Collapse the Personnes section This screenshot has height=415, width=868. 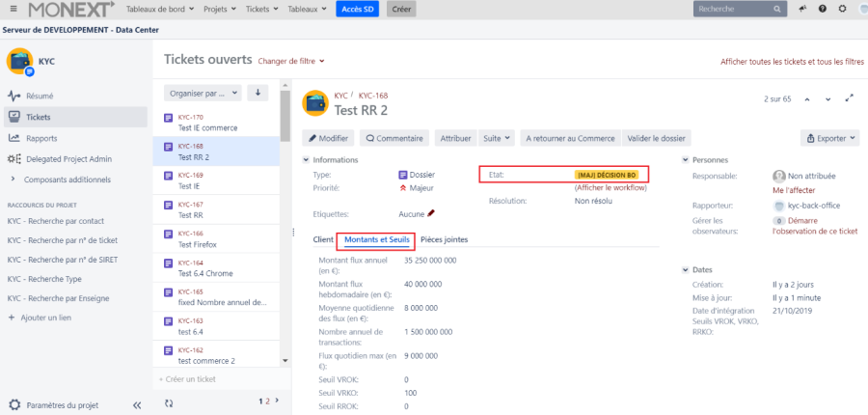[685, 159]
